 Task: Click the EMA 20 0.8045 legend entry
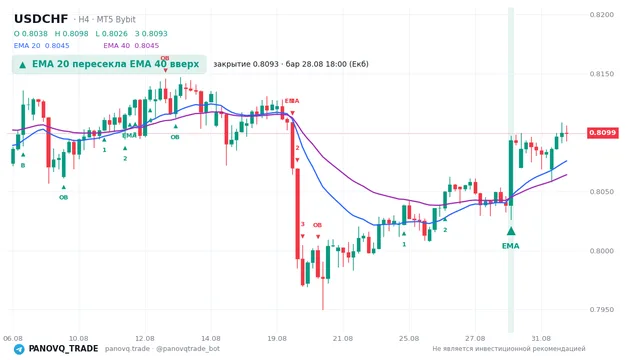42,46
